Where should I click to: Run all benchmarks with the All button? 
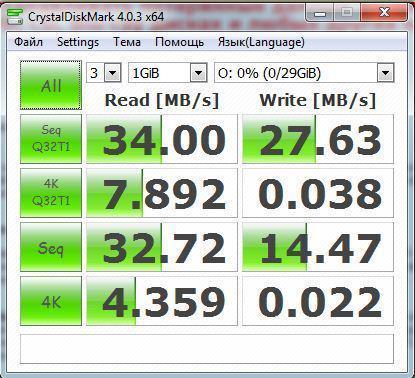pos(51,85)
